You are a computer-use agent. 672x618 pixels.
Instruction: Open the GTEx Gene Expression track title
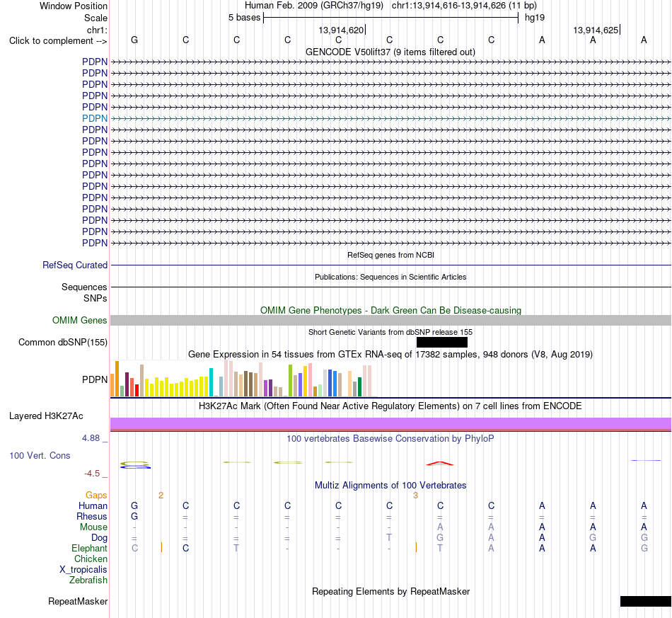click(x=390, y=354)
